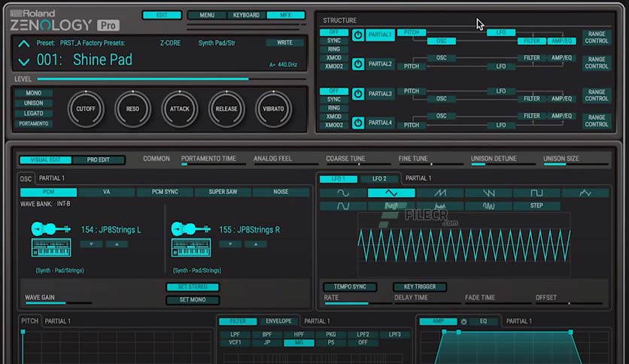Toggle Partial 4 power icon

[358, 123]
